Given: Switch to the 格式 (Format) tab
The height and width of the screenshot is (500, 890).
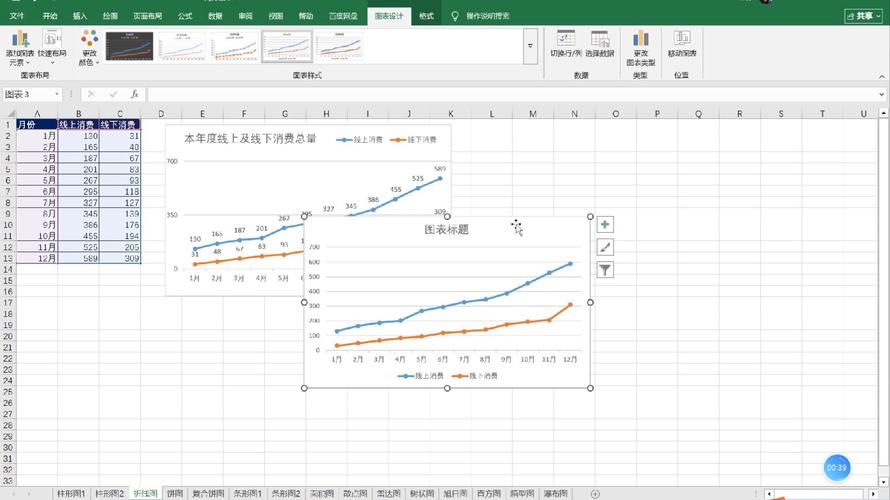Looking at the screenshot, I should click(x=426, y=16).
